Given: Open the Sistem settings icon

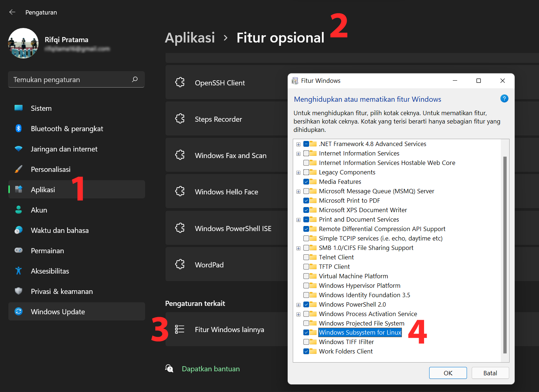Looking at the screenshot, I should [x=19, y=108].
